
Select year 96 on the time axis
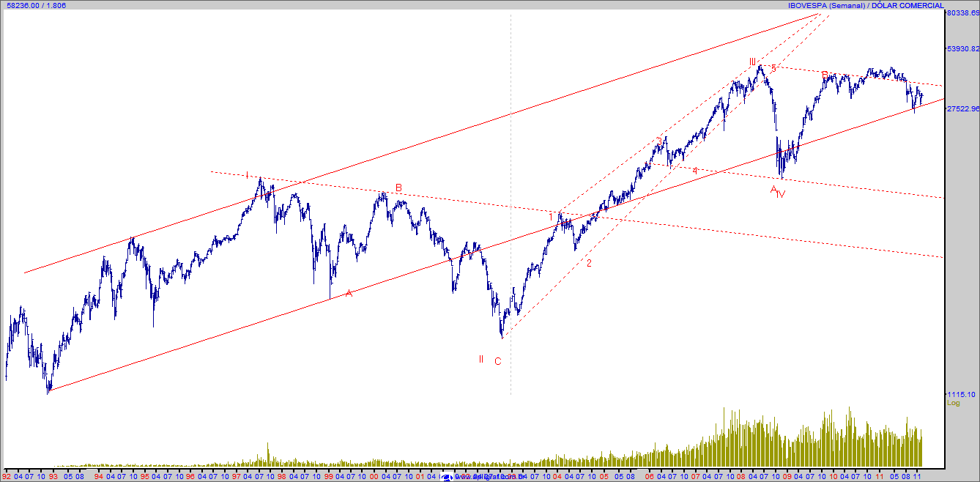coord(190,476)
